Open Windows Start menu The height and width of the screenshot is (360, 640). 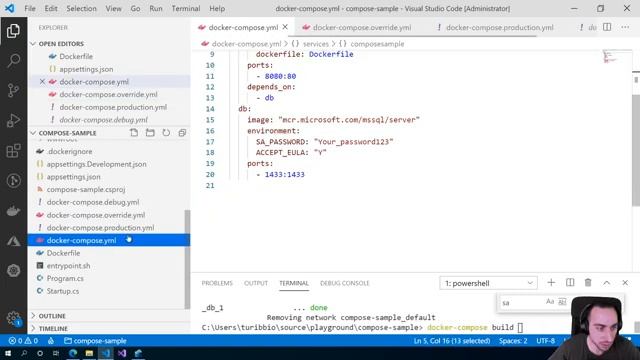(8, 353)
